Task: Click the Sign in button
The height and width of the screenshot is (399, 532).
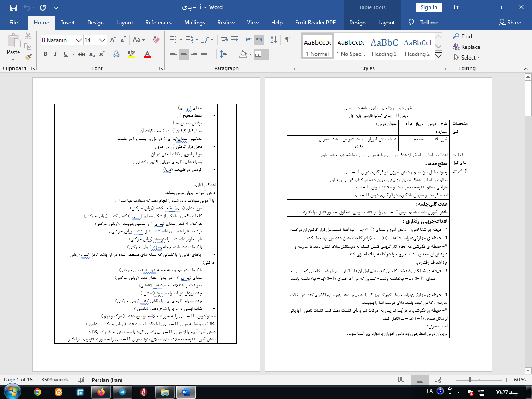Action: click(x=429, y=7)
